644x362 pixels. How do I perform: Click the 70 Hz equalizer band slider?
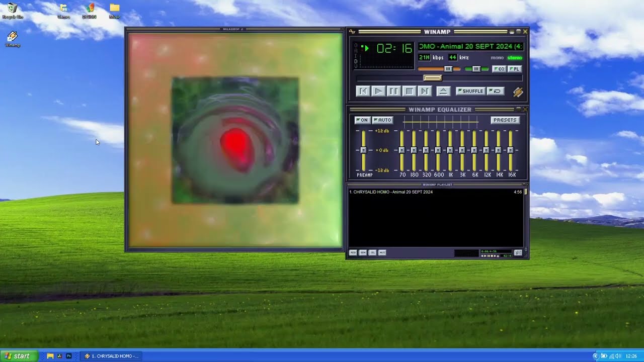click(x=401, y=150)
